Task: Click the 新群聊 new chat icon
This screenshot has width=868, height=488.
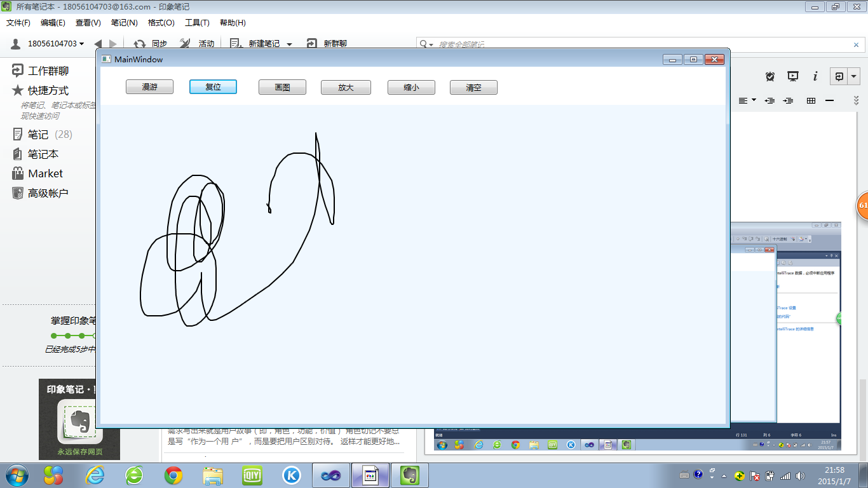Action: tap(311, 44)
